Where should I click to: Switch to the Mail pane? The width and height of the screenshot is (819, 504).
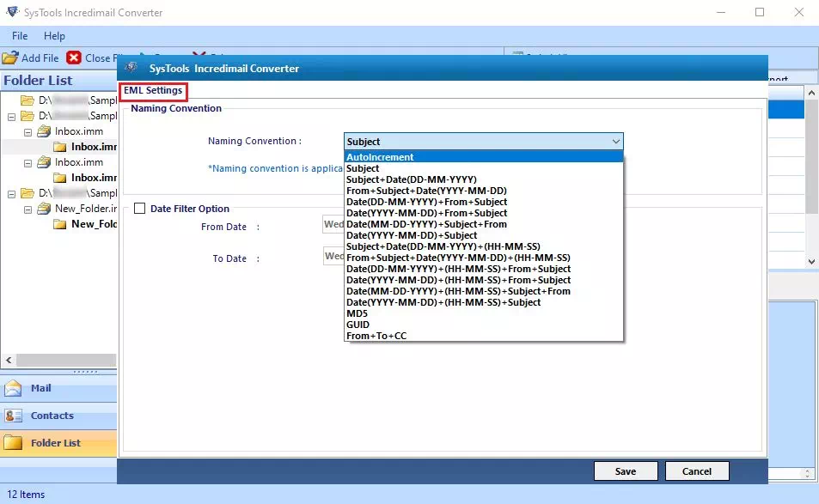coord(58,388)
